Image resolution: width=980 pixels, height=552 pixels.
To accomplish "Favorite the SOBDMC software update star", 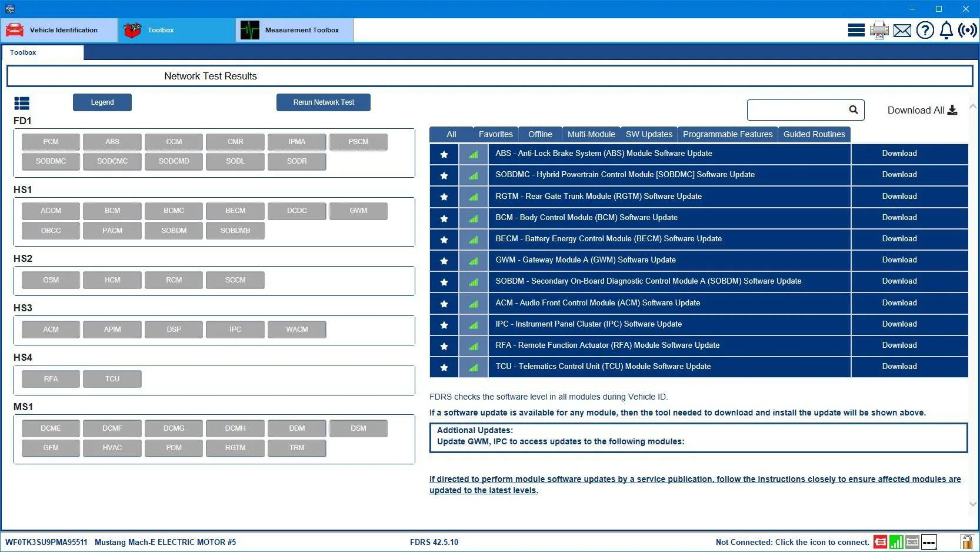I will click(x=444, y=175).
